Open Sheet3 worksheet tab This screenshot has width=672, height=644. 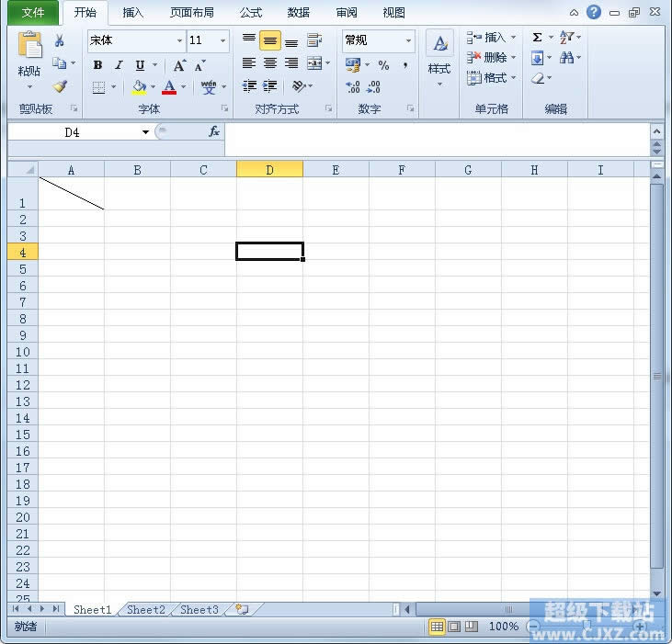pos(199,609)
